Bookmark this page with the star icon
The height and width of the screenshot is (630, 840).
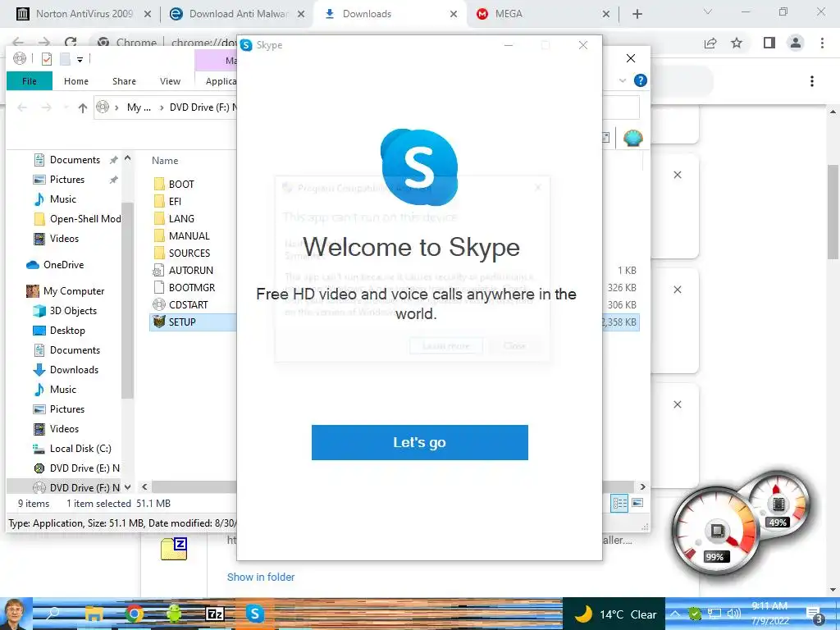pos(737,43)
